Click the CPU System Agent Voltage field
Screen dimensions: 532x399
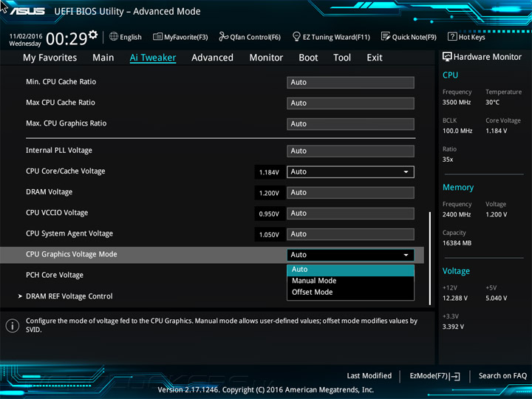(x=350, y=234)
